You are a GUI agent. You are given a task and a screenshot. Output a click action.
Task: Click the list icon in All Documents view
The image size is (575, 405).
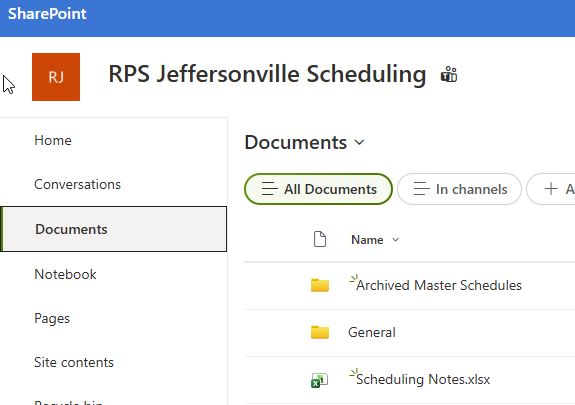click(270, 189)
